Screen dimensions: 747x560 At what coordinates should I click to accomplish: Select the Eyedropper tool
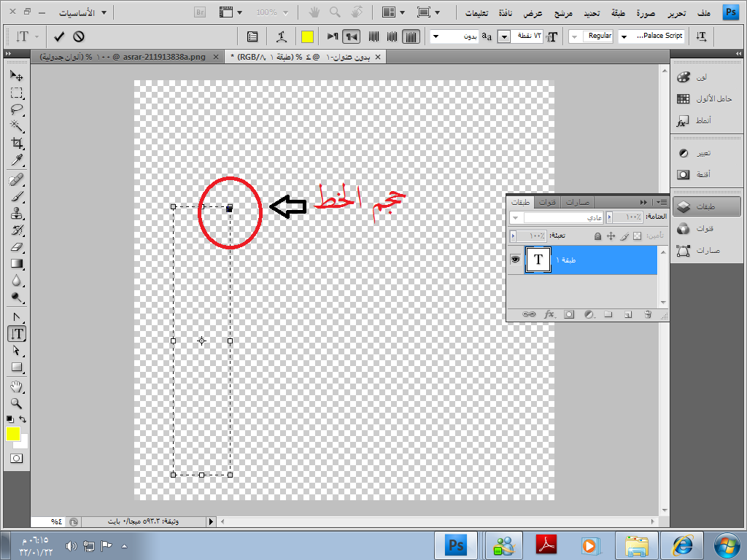pos(16,160)
